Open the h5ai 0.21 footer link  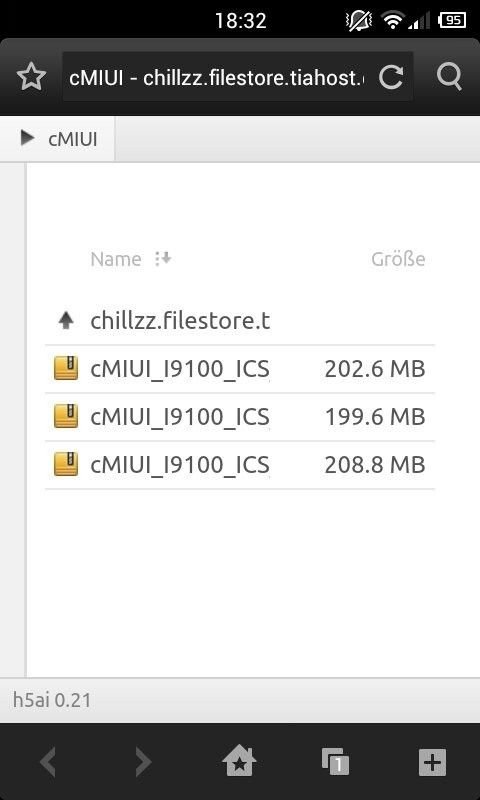52,699
